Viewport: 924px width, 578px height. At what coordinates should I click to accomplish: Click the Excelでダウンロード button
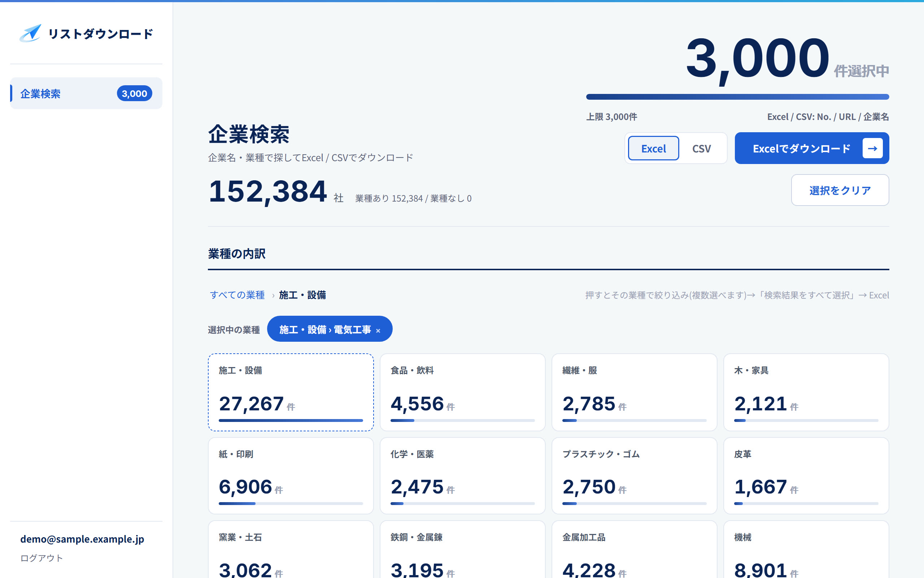812,148
